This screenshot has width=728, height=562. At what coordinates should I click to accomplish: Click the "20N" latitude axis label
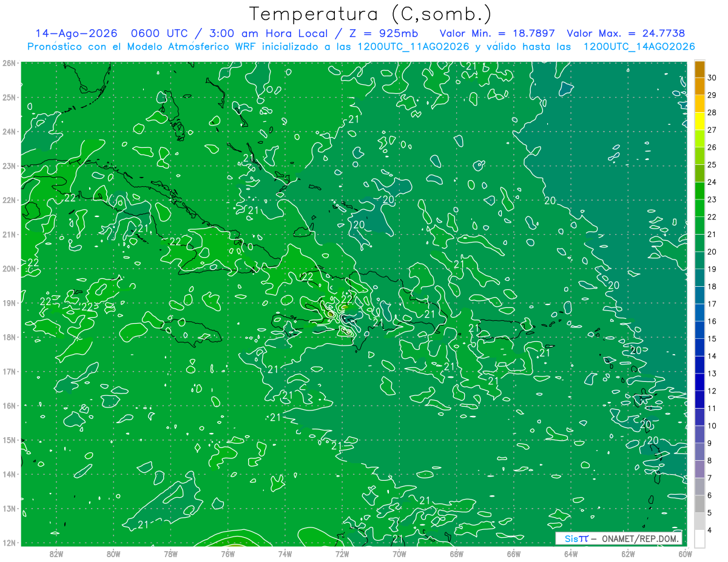coord(9,269)
